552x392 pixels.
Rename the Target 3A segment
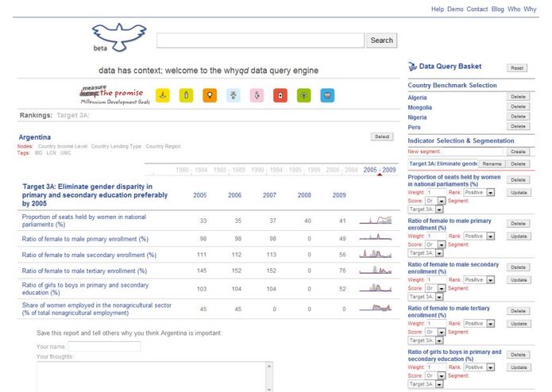pos(492,163)
